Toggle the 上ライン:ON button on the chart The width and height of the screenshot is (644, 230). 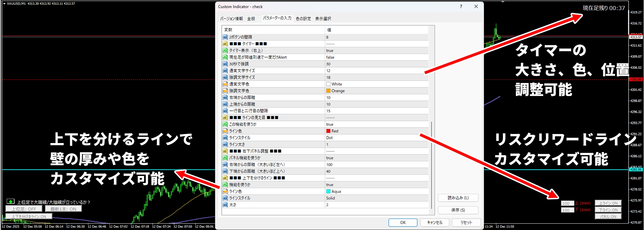coord(608,203)
